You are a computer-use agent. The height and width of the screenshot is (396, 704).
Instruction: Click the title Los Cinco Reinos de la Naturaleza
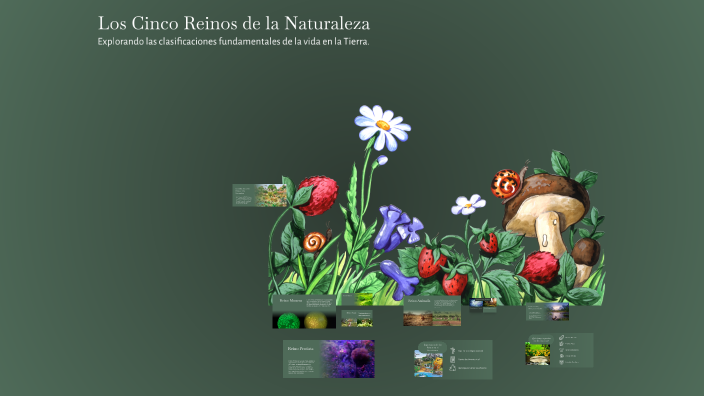coord(234,23)
